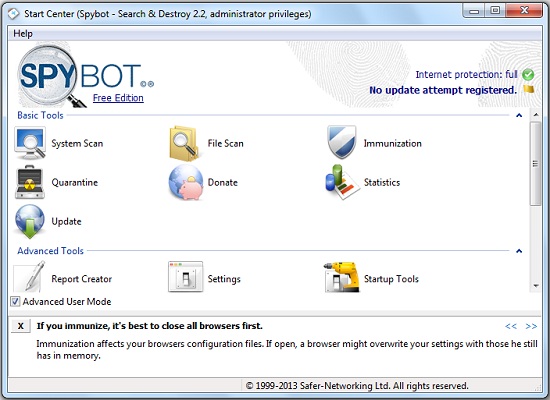Click the Immunization shield icon
This screenshot has width=550, height=400.
[342, 142]
